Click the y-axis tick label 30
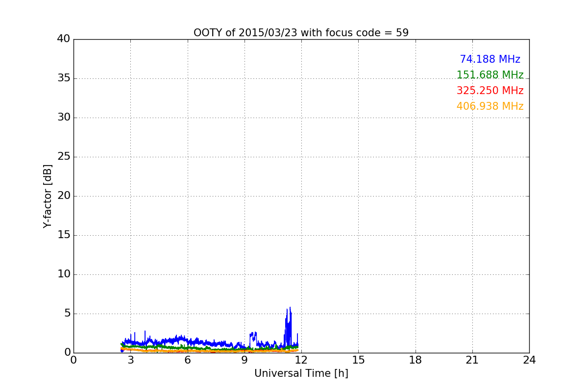588x392 pixels. coord(64,118)
